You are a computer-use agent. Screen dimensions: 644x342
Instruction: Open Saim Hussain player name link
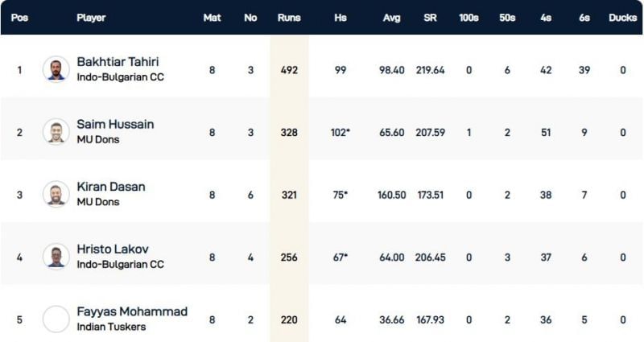tap(115, 125)
